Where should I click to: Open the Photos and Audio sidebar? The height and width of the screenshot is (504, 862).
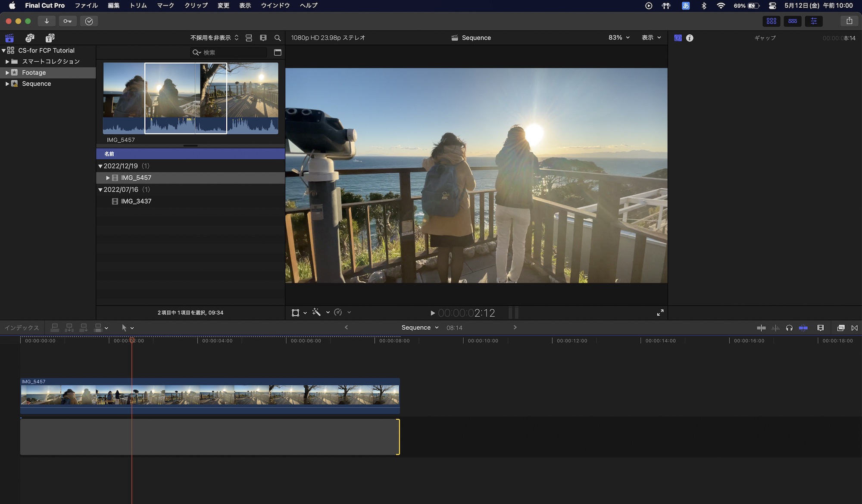tap(29, 38)
